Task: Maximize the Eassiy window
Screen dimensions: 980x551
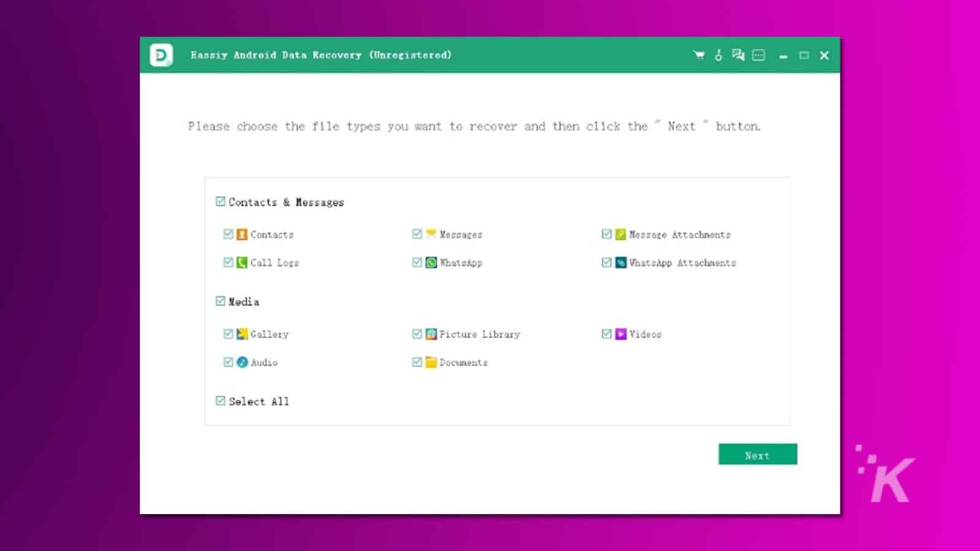Action: [804, 55]
